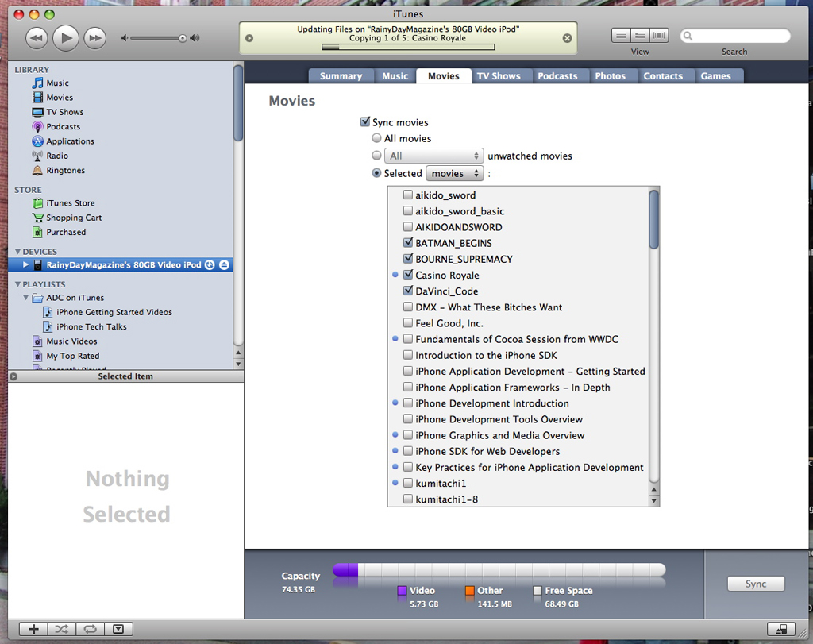The image size is (813, 644).
Task: Click the iPod capacity bar
Action: (499, 570)
